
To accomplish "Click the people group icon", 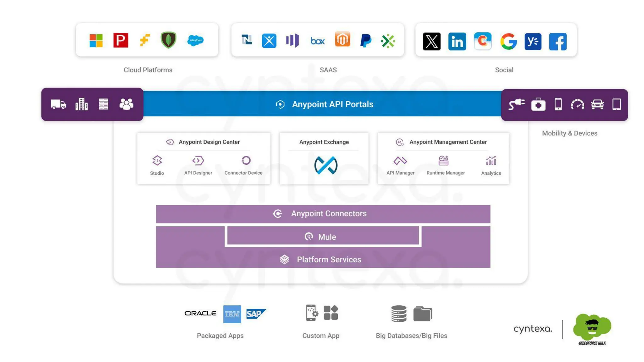I will (x=126, y=104).
